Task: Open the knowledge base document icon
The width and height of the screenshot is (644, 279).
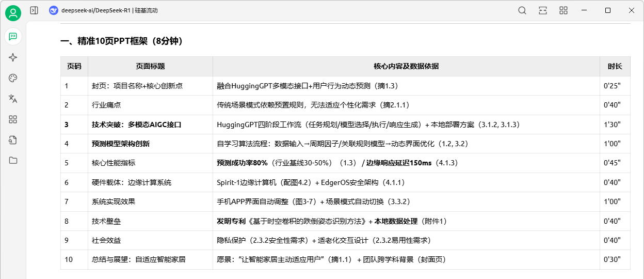Action: (x=13, y=139)
